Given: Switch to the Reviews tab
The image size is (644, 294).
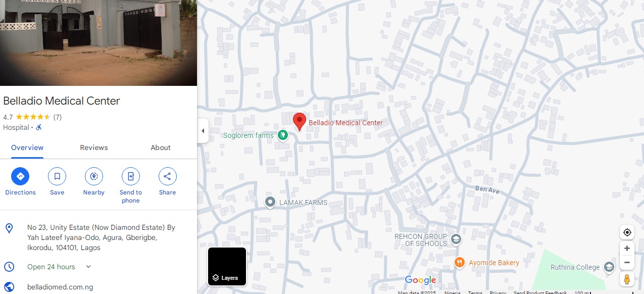Looking at the screenshot, I should 94,148.
